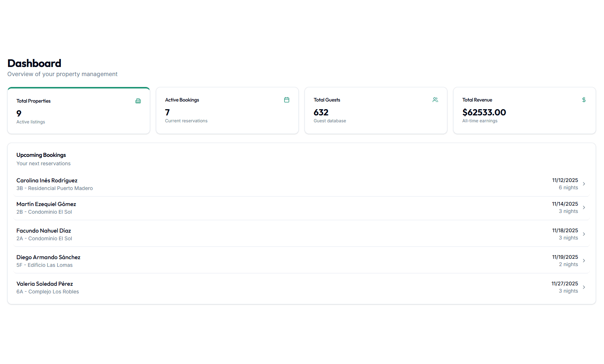Open Valeria Soledad Pérez's booking details arrow
This screenshot has width=604, height=364.
584,287
